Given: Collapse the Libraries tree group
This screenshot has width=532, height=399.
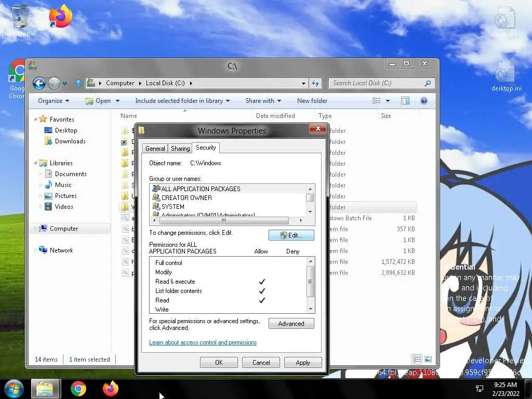Looking at the screenshot, I should pos(35,163).
